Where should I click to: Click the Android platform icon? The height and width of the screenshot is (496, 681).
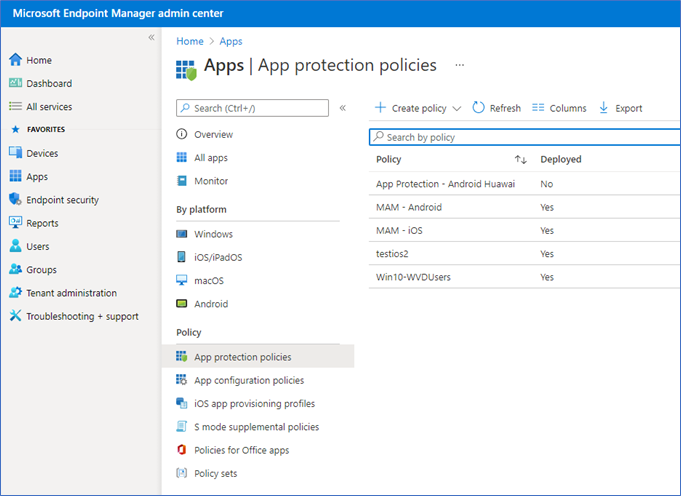(182, 304)
